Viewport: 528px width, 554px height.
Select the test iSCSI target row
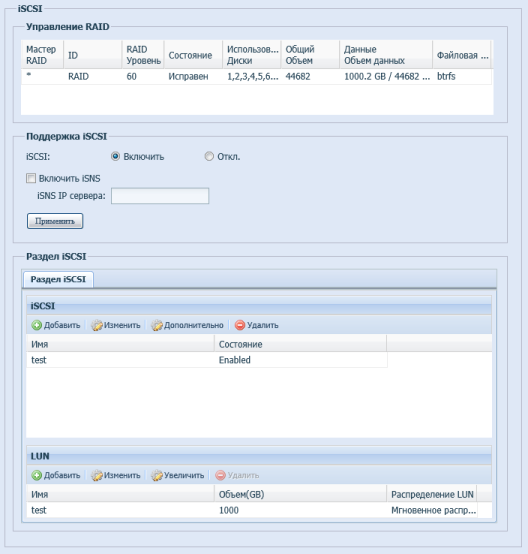(207, 360)
